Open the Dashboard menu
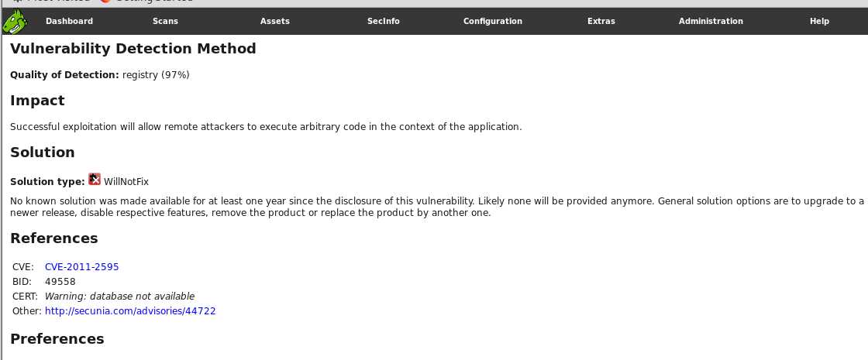This screenshot has width=868, height=360. tap(69, 21)
